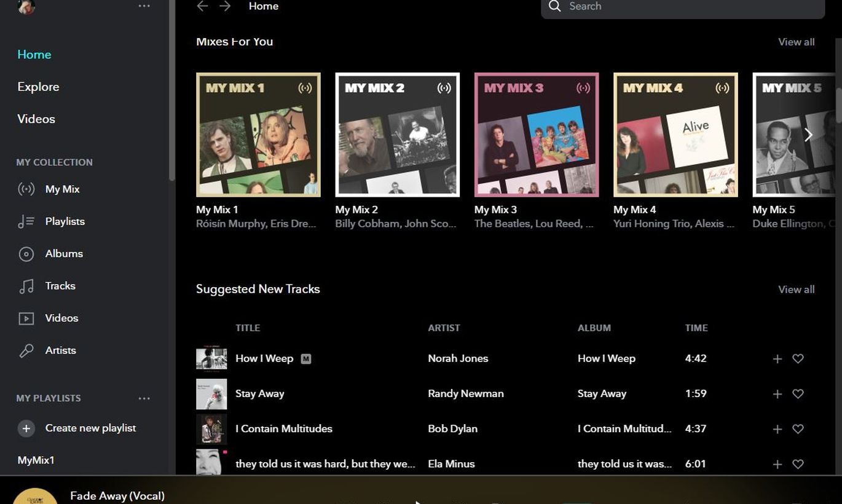Click the Tracks music note icon
The image size is (842, 504).
click(x=26, y=286)
